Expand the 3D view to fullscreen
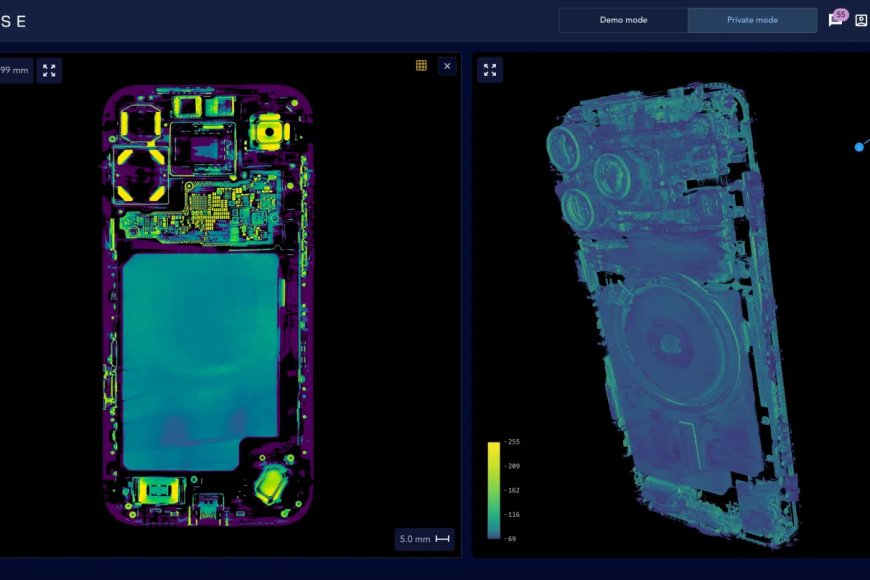870x580 pixels. click(490, 70)
